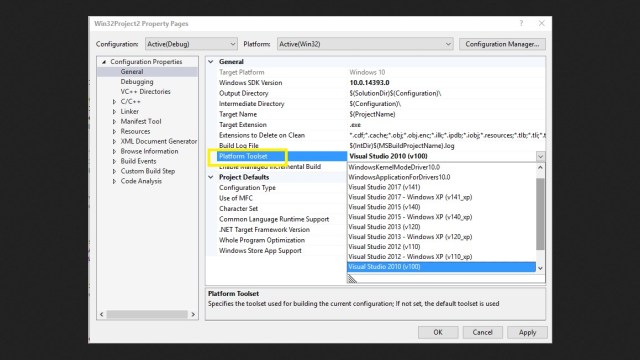Open the Configuration dropdown Active(Debug)

[191, 44]
